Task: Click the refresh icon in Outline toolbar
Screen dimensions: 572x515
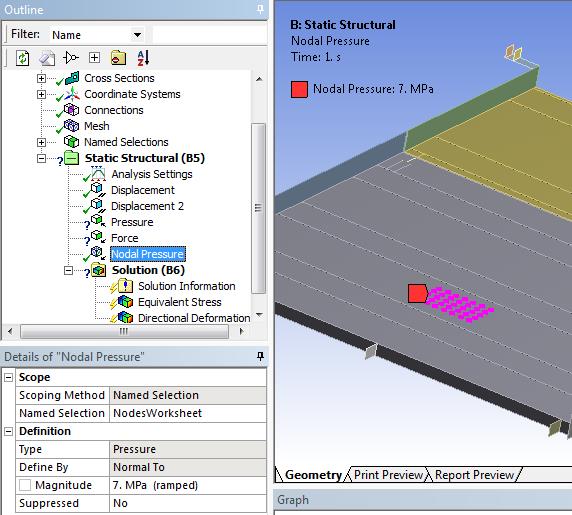Action: pyautogui.click(x=23, y=58)
